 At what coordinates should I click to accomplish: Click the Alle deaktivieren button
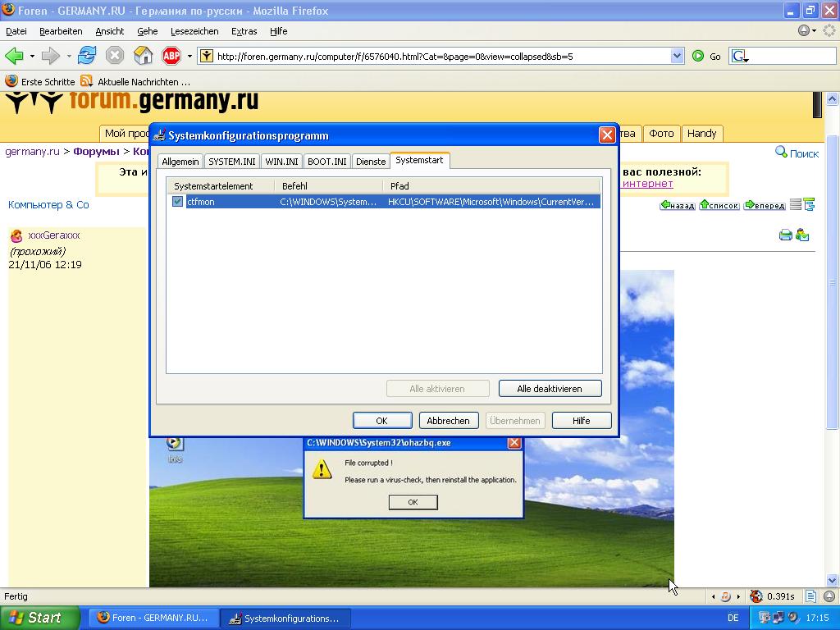(x=550, y=388)
